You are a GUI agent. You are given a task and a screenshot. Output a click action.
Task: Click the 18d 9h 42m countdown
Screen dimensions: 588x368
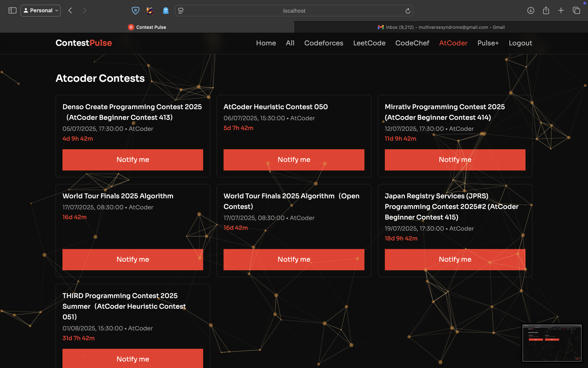[x=401, y=238]
